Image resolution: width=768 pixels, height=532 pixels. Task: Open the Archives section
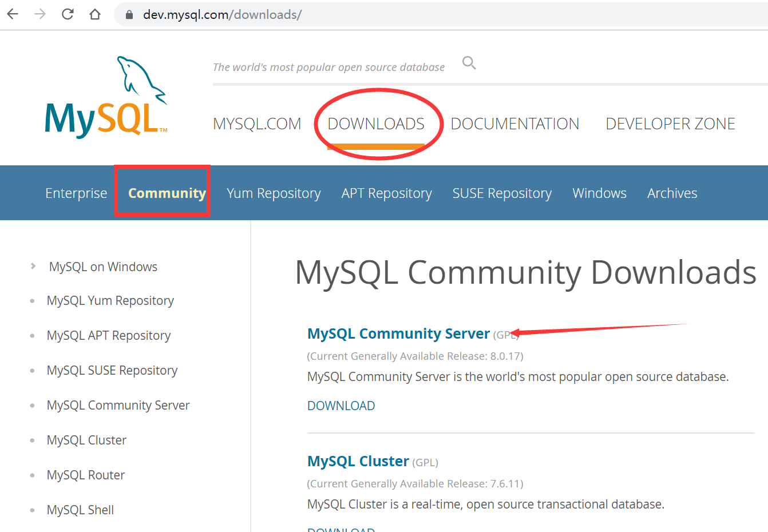tap(672, 193)
